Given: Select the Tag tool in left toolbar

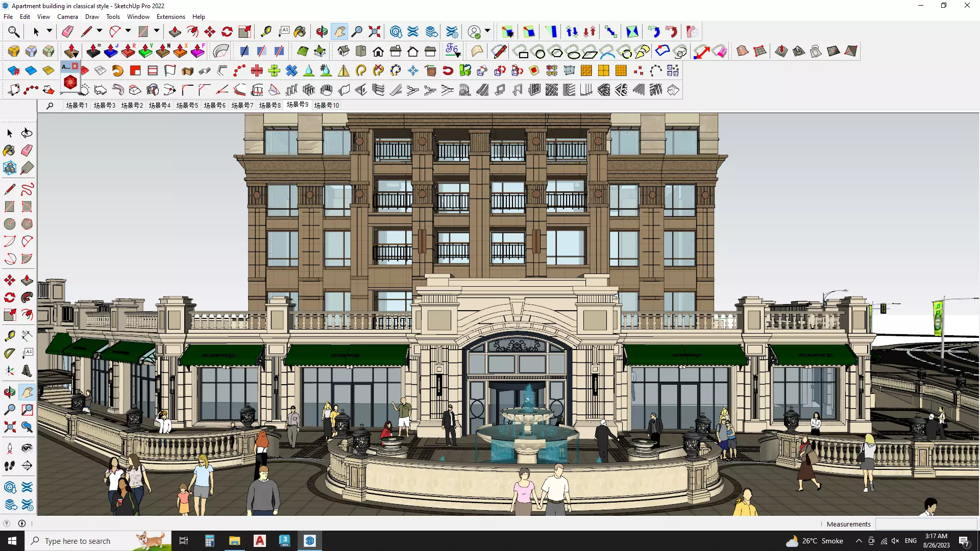Looking at the screenshot, I should [27, 168].
